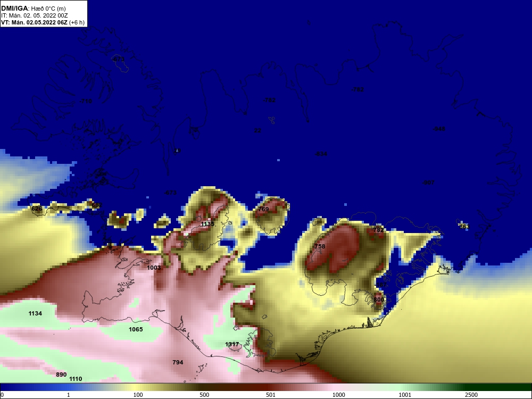
Task: Click the '769' value on the map
Action: pos(264,209)
